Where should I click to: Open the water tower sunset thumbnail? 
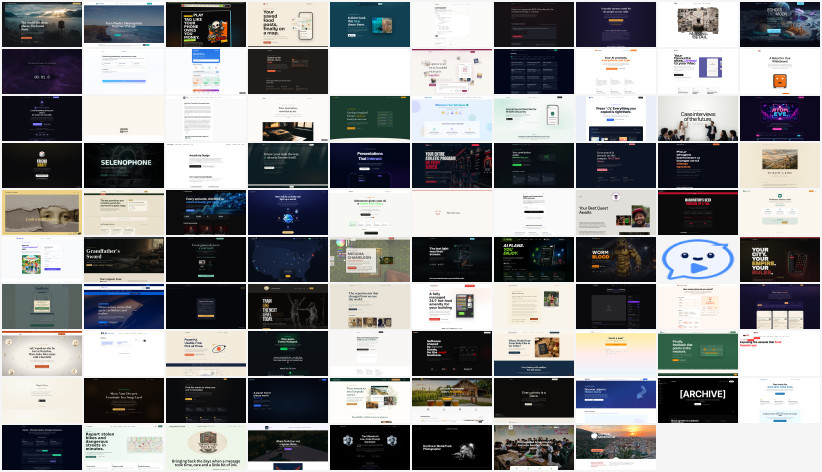[x=42, y=25]
